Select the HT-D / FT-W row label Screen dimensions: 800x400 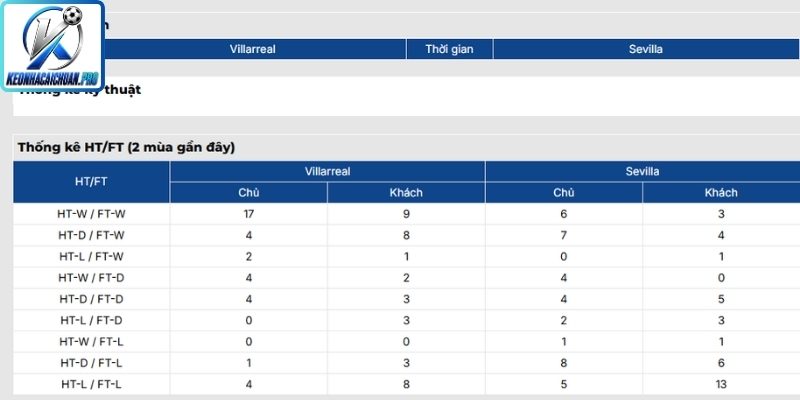(x=91, y=235)
